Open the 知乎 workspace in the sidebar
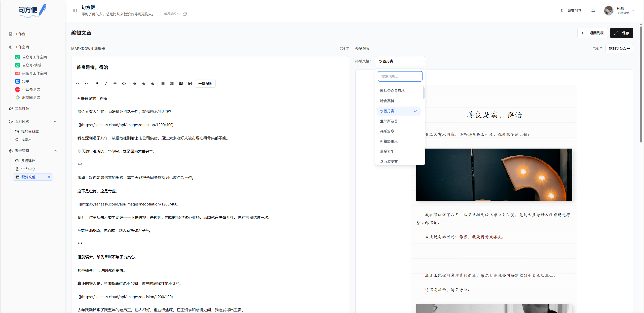644x313 pixels. point(25,81)
